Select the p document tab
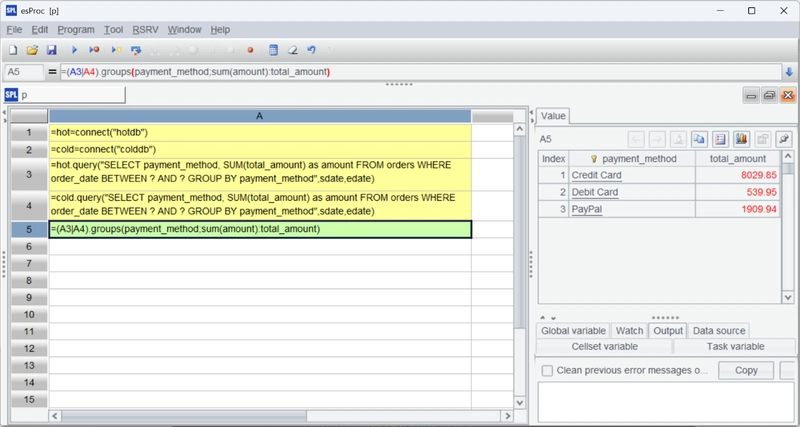 pos(64,95)
